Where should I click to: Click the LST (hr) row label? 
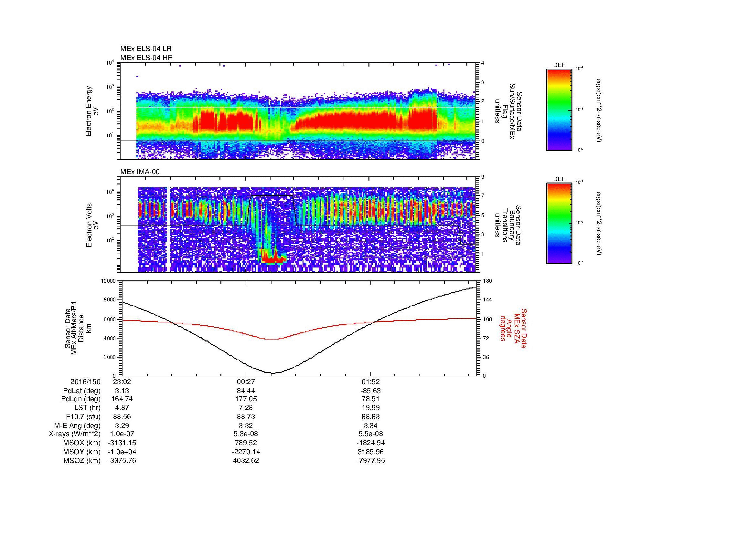click(x=88, y=408)
